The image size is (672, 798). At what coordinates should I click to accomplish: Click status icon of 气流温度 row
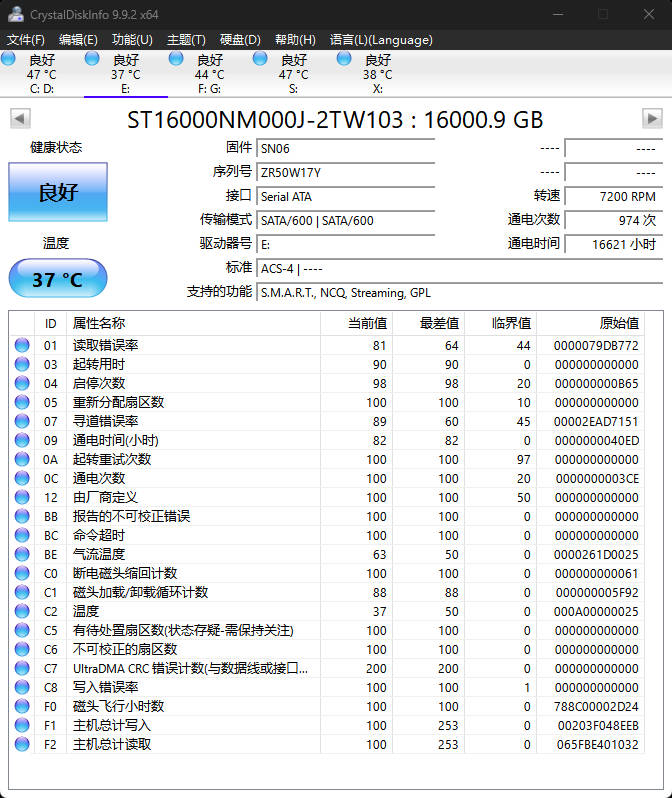tap(22, 554)
